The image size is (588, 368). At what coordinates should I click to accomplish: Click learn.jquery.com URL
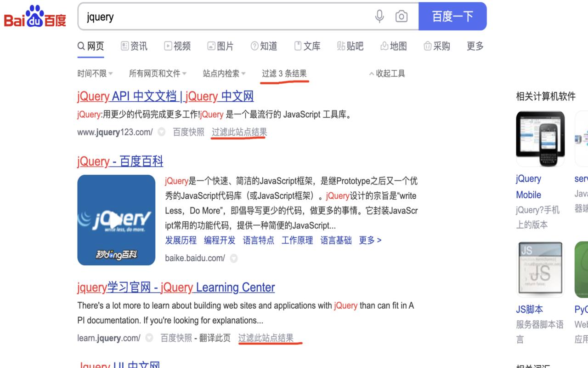pos(109,338)
